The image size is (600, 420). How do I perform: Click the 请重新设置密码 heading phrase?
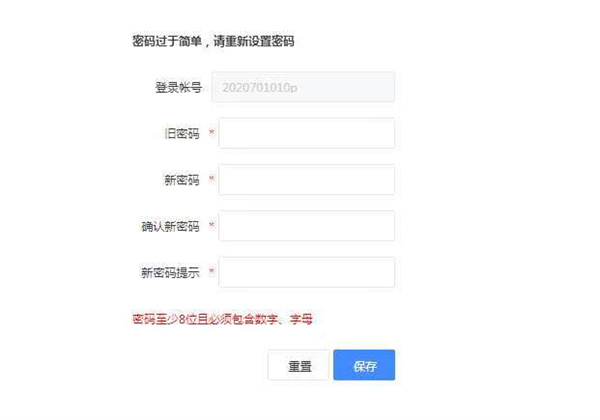pos(254,41)
